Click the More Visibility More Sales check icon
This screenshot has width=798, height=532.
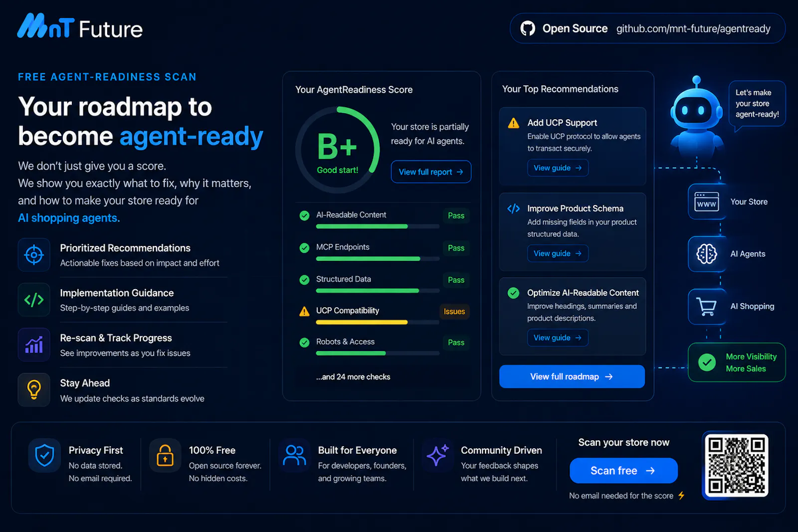(707, 362)
